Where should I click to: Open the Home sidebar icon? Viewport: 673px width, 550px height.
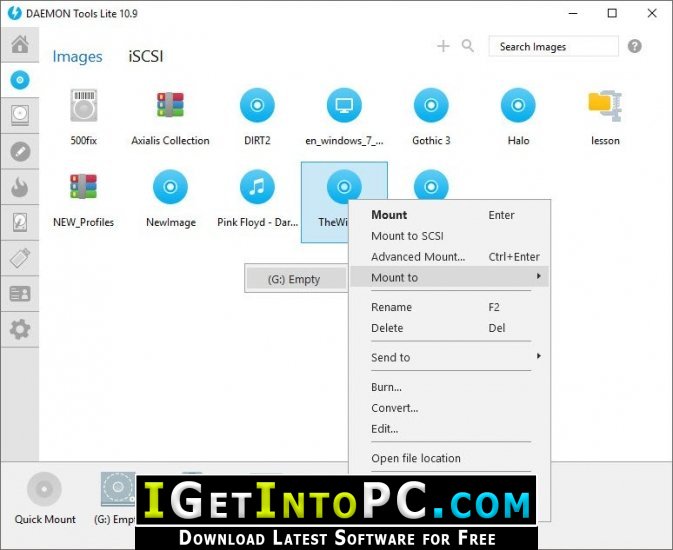tap(20, 45)
